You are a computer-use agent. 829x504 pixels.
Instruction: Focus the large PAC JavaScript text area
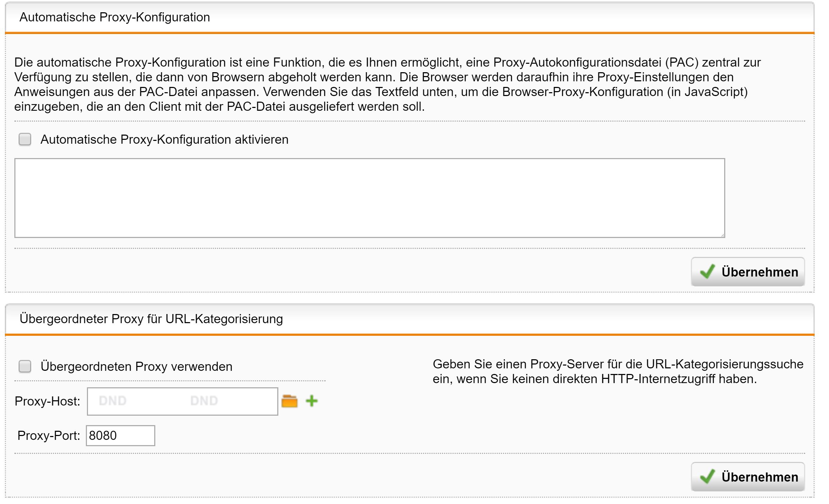pos(369,198)
